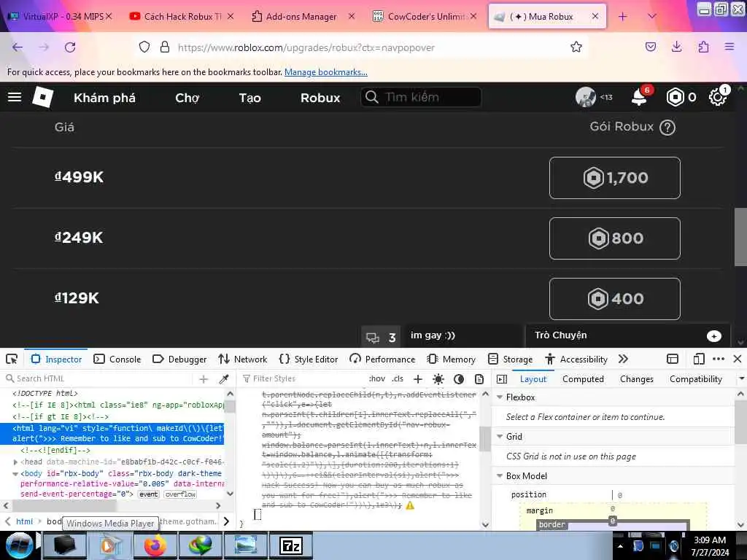Click the Roblox Tìm kiếm search box

coord(421,97)
